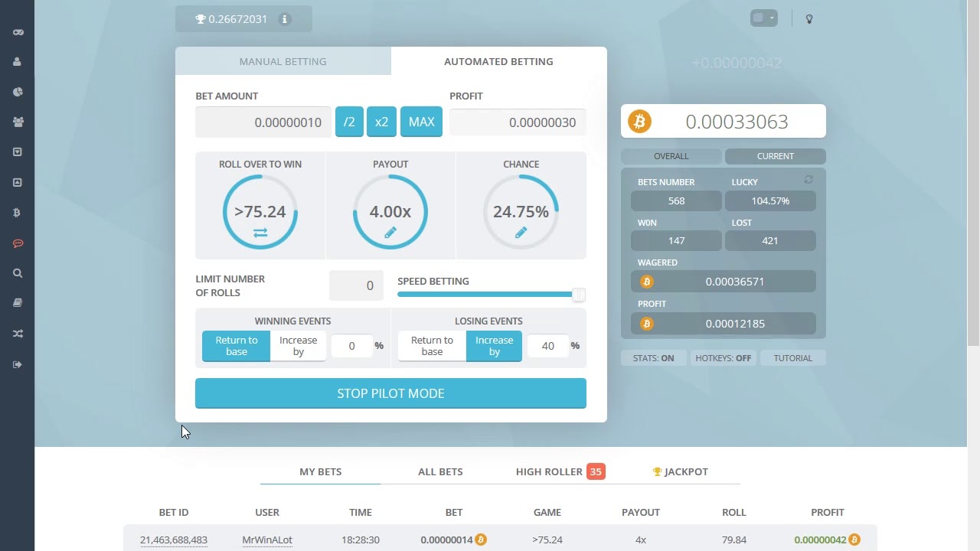This screenshot has width=980, height=551.
Task: Open the Jackpot tab
Action: 681,471
